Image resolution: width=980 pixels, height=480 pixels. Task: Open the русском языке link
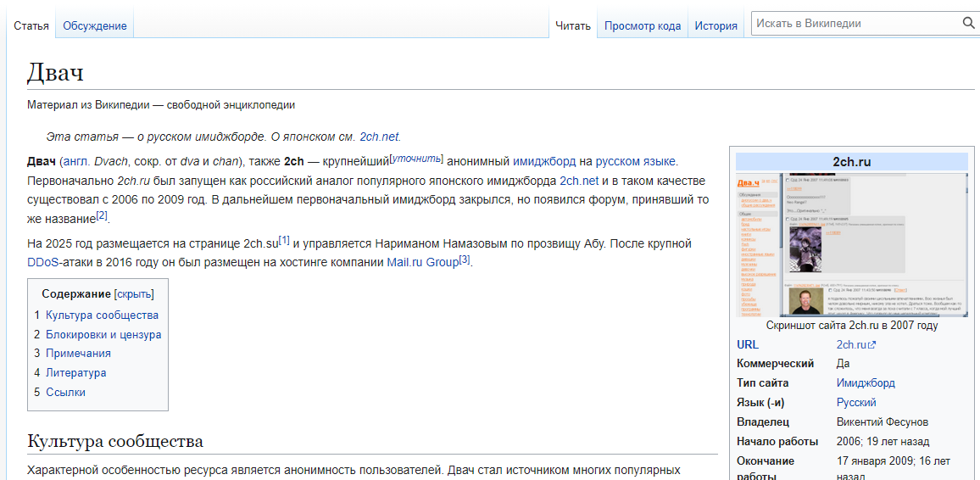635,161
